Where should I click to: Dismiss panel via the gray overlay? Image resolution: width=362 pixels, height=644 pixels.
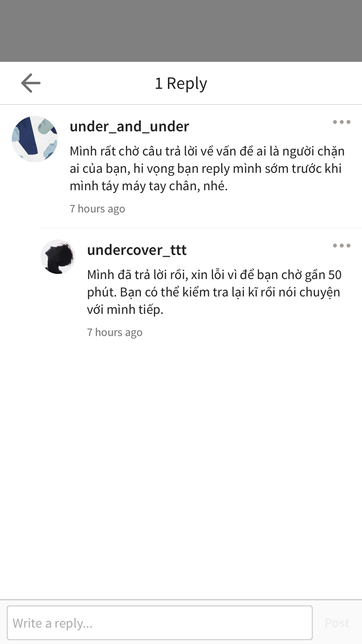coord(181,31)
